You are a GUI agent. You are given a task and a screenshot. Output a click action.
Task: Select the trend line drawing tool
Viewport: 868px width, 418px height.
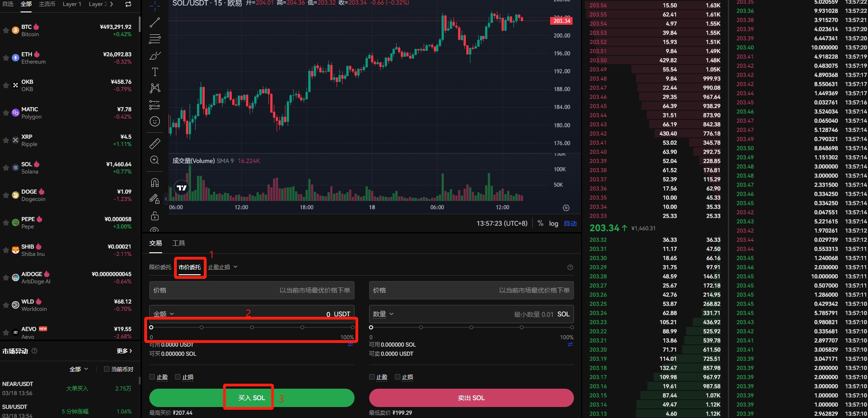pyautogui.click(x=155, y=22)
